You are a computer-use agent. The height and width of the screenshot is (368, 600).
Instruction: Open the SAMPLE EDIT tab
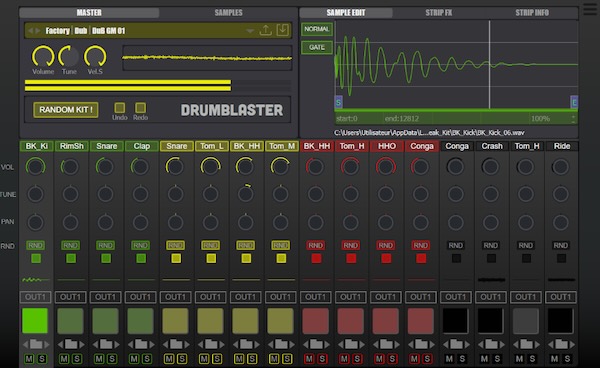[x=346, y=13]
